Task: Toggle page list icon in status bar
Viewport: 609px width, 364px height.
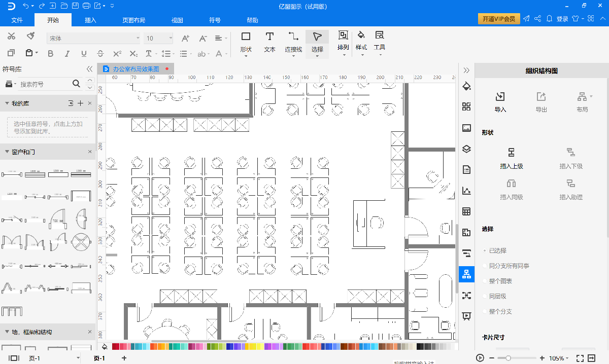Action: (14, 358)
